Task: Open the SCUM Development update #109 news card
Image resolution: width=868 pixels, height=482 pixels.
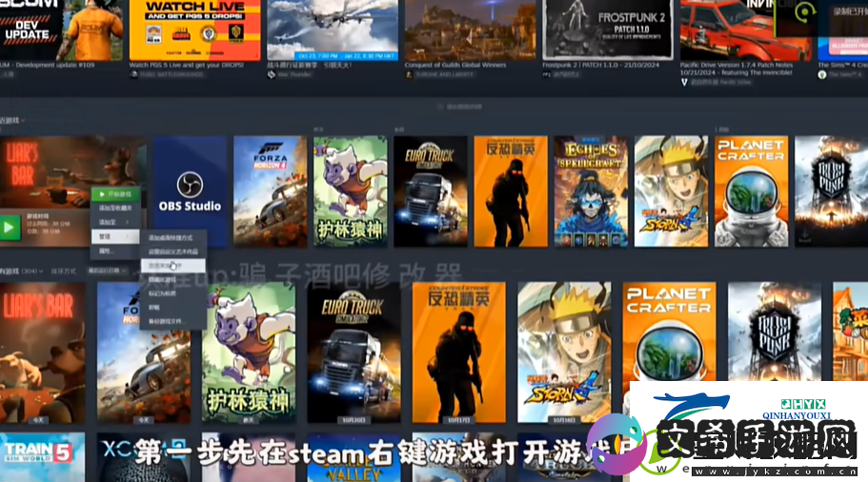Action: [61, 30]
